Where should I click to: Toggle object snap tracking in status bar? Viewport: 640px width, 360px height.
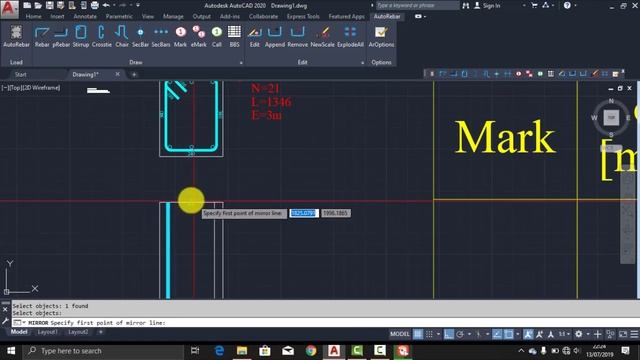[497, 334]
